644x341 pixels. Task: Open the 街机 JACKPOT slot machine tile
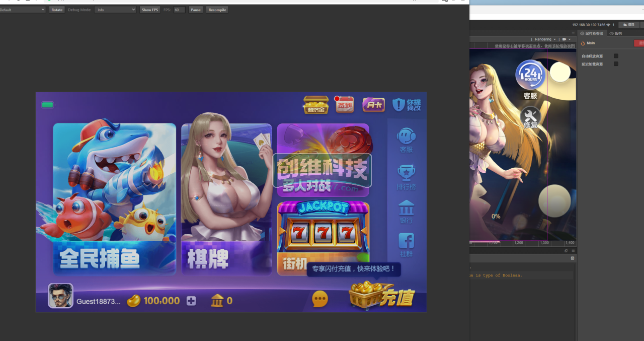pos(323,238)
